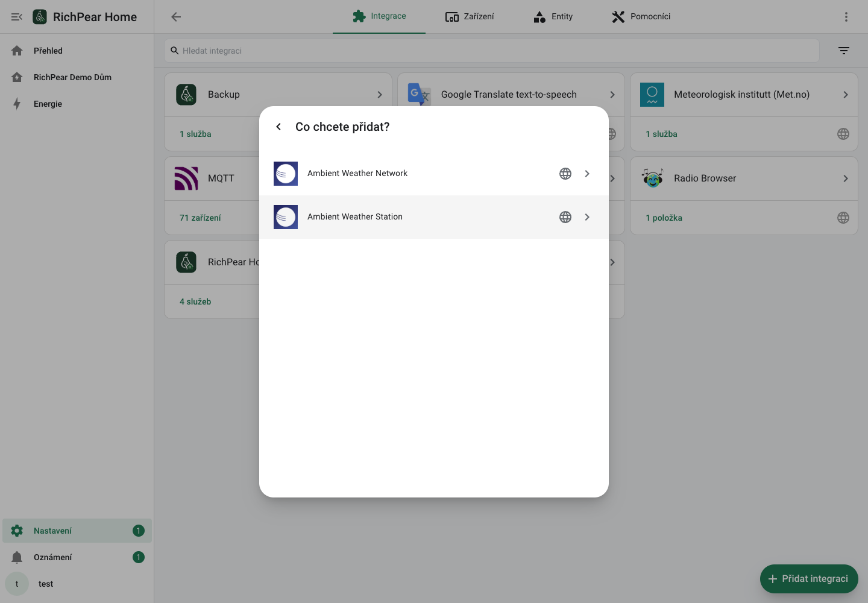The width and height of the screenshot is (868, 603).
Task: Open Přehled in sidebar
Action: click(x=77, y=51)
